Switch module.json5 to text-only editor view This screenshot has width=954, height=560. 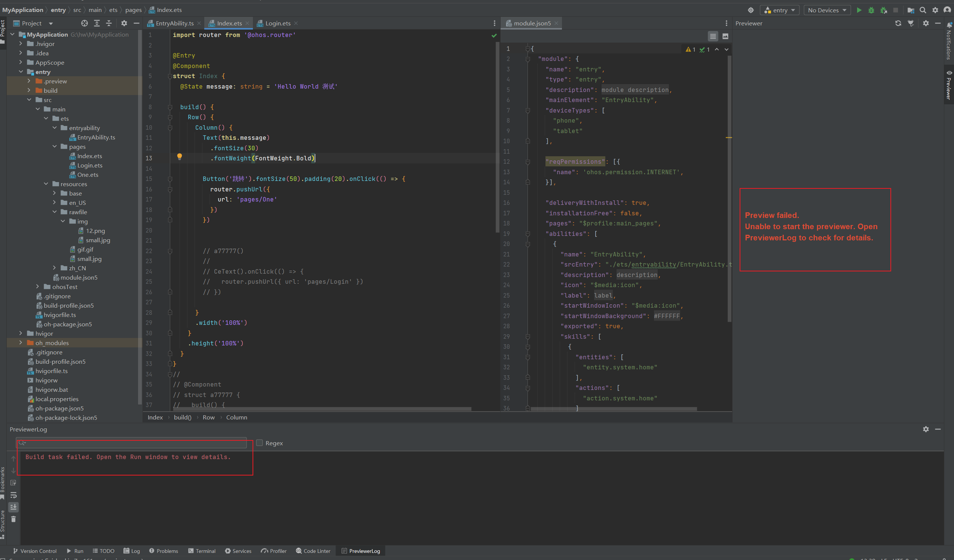(713, 36)
